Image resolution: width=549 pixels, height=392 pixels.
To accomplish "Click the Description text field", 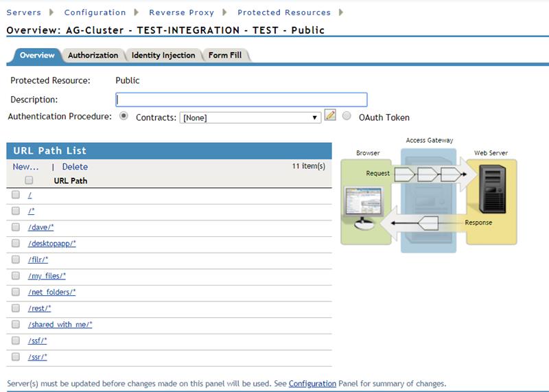I will click(242, 100).
